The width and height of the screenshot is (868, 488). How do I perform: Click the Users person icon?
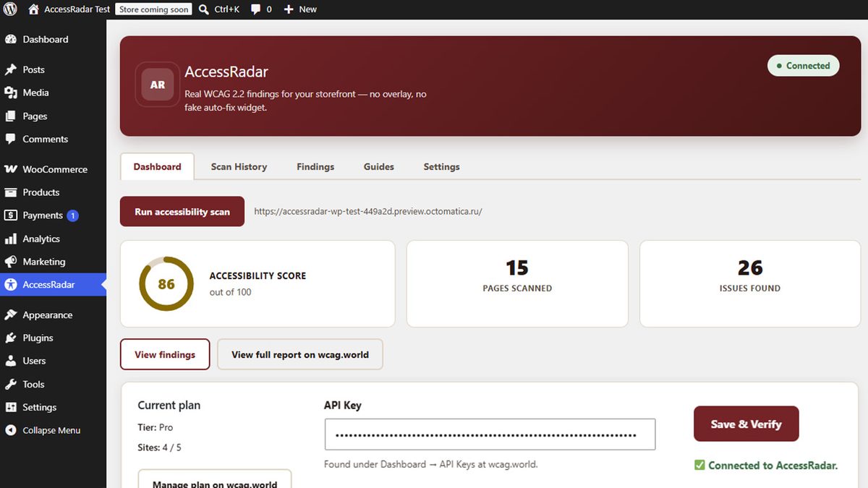pyautogui.click(x=10, y=361)
